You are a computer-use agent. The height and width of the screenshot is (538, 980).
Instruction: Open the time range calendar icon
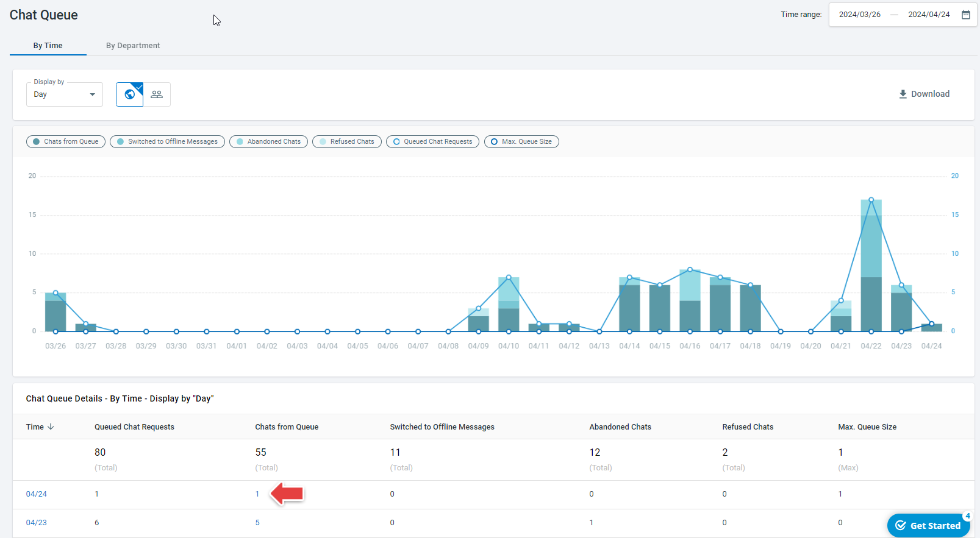coord(966,15)
